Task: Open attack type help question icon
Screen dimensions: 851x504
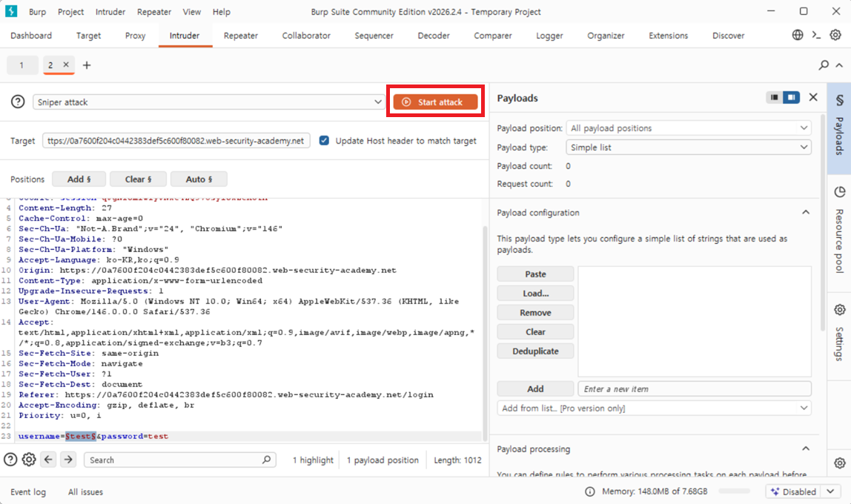Action: pyautogui.click(x=18, y=102)
